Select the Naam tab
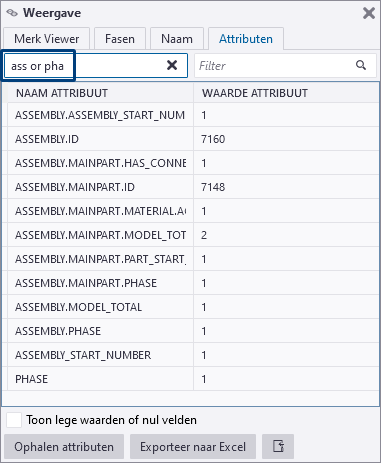The height and width of the screenshot is (463, 381). click(x=177, y=39)
